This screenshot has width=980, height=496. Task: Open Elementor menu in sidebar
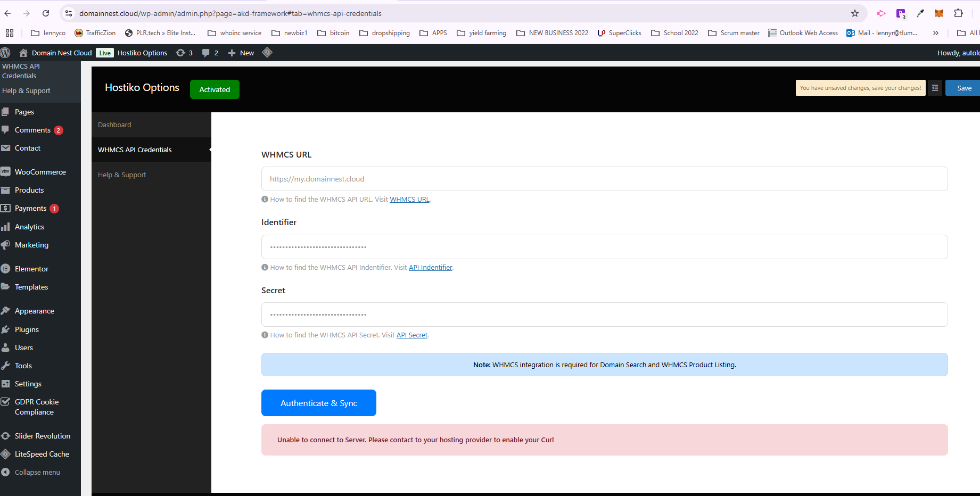click(31, 269)
